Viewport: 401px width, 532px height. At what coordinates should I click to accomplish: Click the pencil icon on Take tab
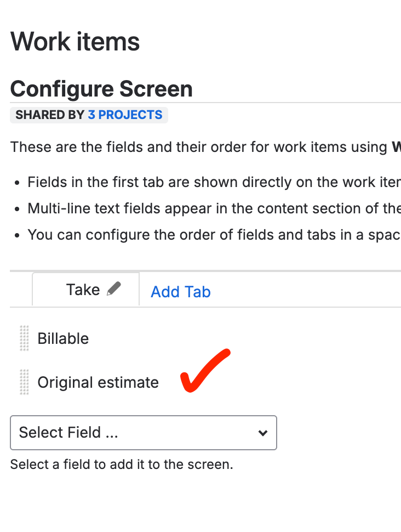tap(114, 288)
